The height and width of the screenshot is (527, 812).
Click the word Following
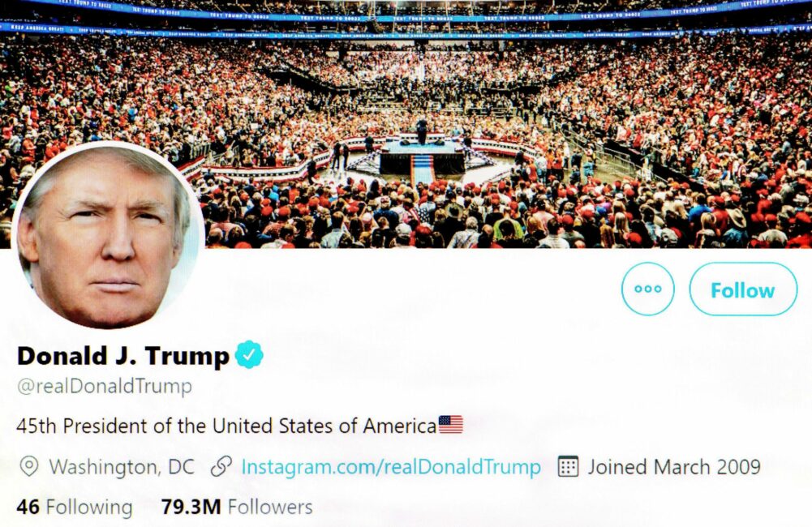pos(89,508)
